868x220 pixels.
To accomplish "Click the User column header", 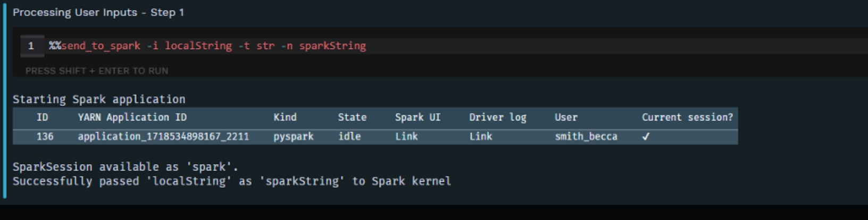I will point(566,117).
